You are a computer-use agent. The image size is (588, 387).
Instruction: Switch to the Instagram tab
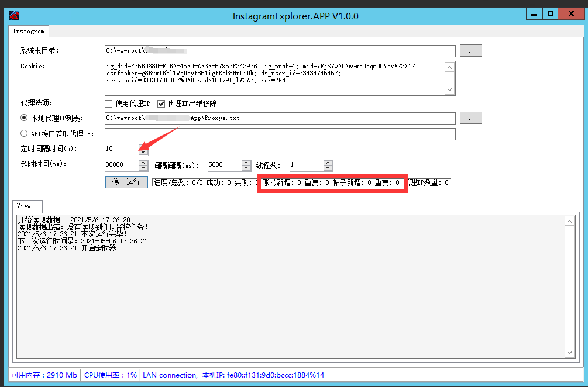[x=29, y=31]
